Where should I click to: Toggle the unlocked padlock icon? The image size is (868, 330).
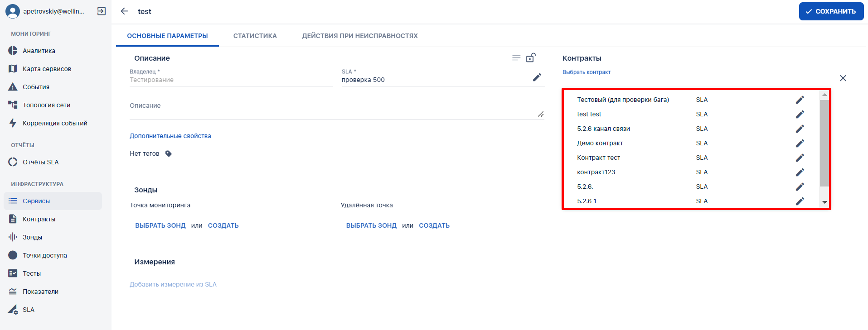click(531, 57)
